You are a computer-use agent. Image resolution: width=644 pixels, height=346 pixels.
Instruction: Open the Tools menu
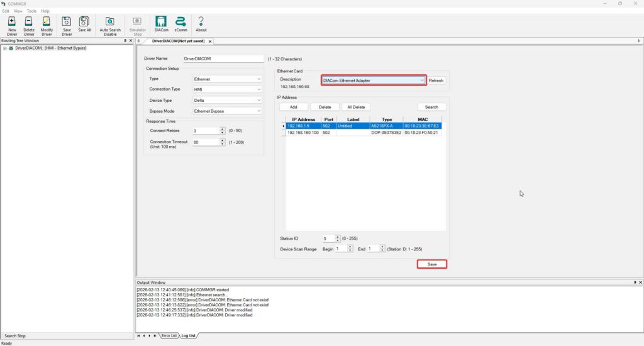click(31, 11)
